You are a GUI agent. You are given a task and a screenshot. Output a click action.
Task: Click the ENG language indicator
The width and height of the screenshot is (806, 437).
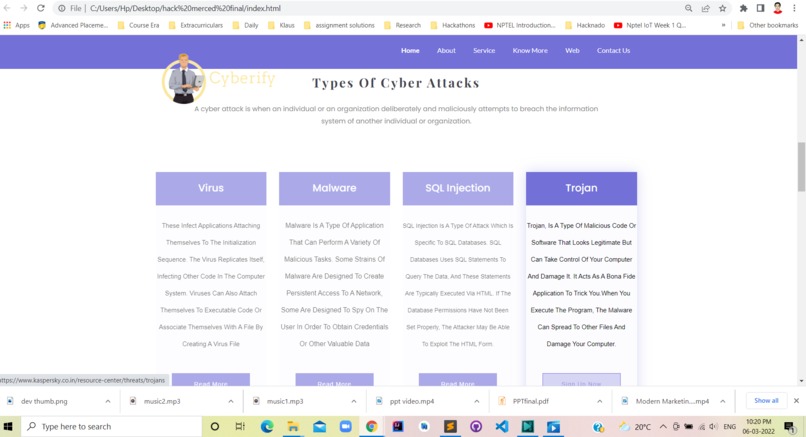pos(729,427)
